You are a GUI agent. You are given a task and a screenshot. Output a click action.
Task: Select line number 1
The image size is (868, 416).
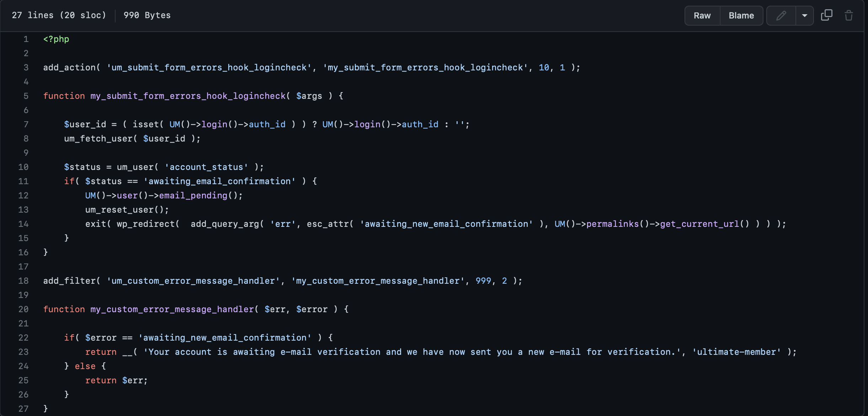click(x=26, y=39)
